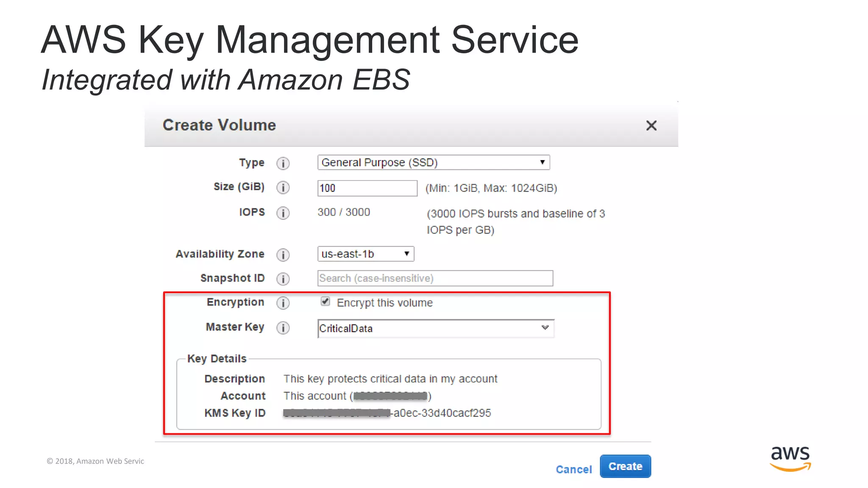Open the General Purpose (SSD) type dropdown
Viewport: 868px width, 488px height.
(x=434, y=163)
